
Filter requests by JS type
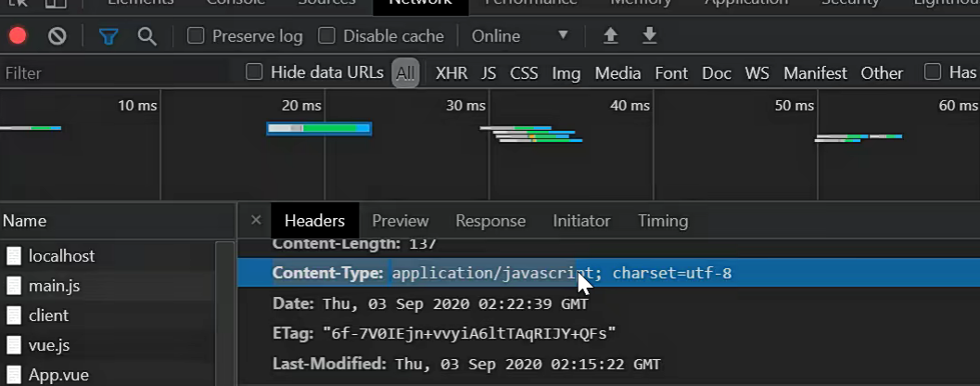[489, 72]
